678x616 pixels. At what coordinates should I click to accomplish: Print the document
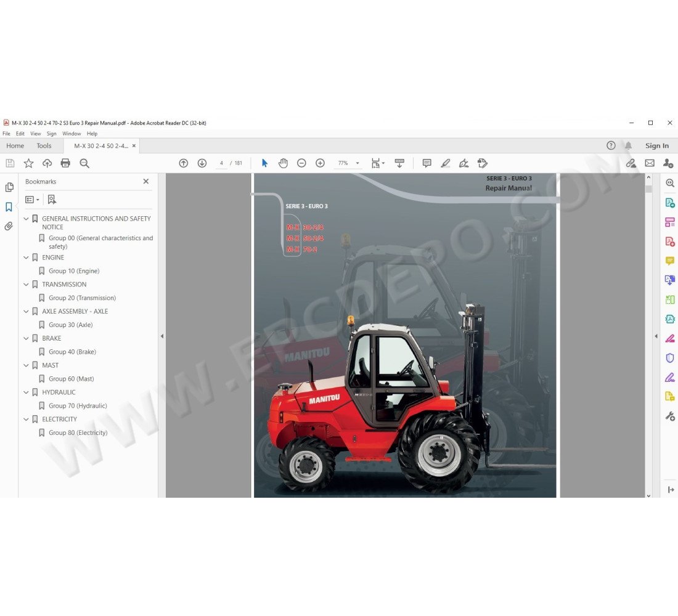pyautogui.click(x=65, y=163)
